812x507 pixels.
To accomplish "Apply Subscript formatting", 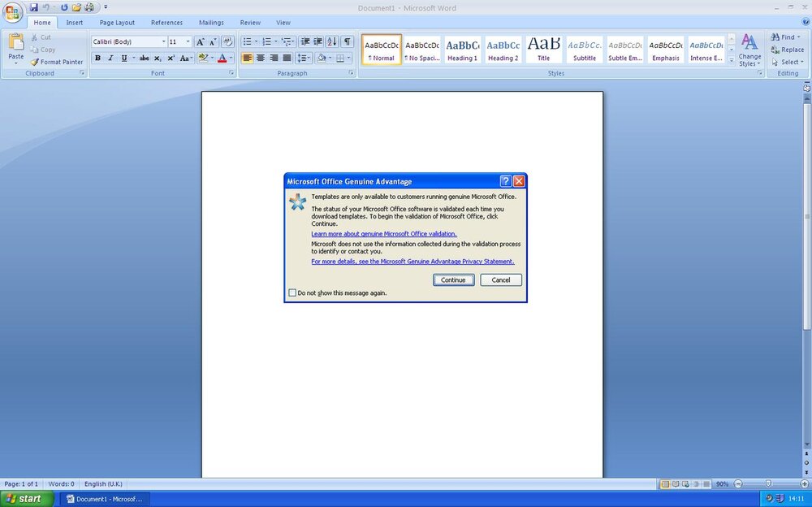I will point(158,58).
